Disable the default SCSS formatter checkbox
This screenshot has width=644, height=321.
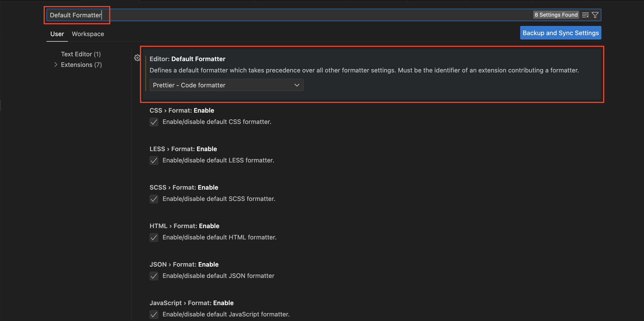coord(154,199)
